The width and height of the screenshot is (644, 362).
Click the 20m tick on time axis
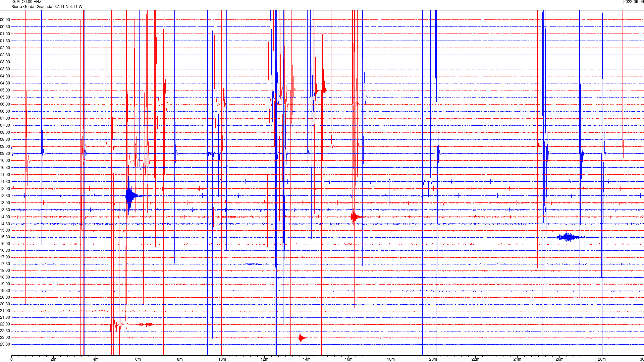[433, 359]
